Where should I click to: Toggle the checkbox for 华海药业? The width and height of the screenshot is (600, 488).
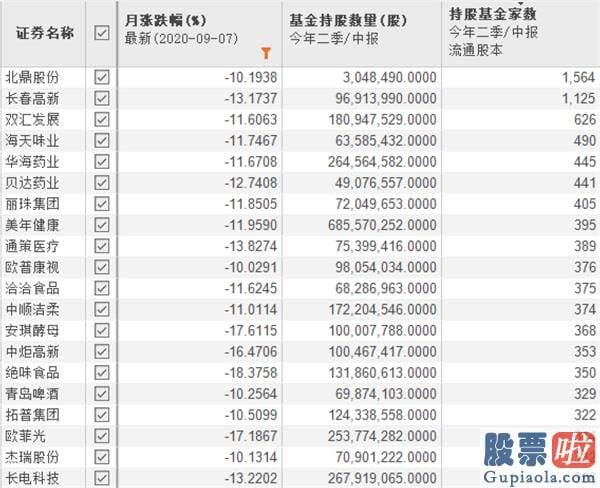pos(102,162)
